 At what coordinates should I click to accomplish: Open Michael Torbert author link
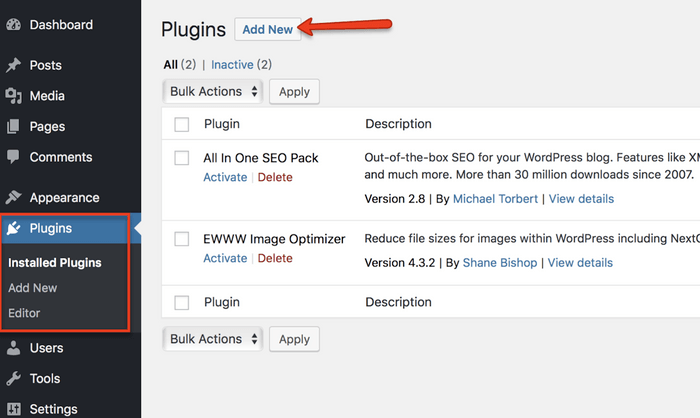click(x=496, y=199)
